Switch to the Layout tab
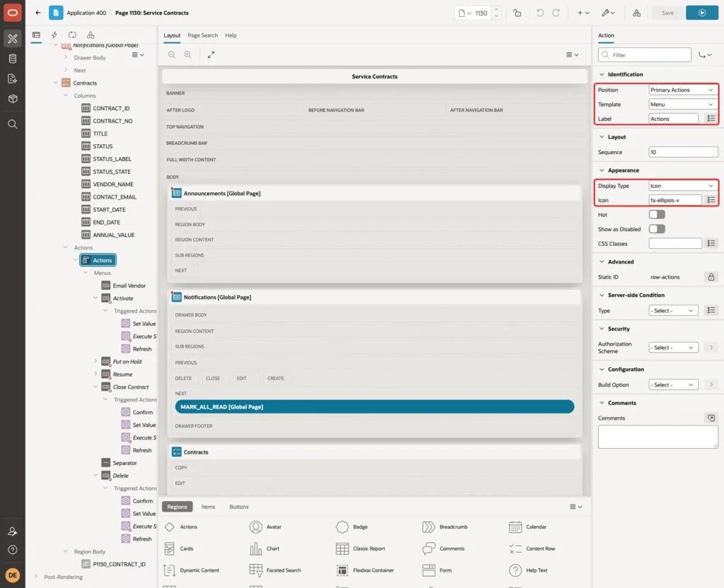Image resolution: width=724 pixels, height=588 pixels. [172, 35]
